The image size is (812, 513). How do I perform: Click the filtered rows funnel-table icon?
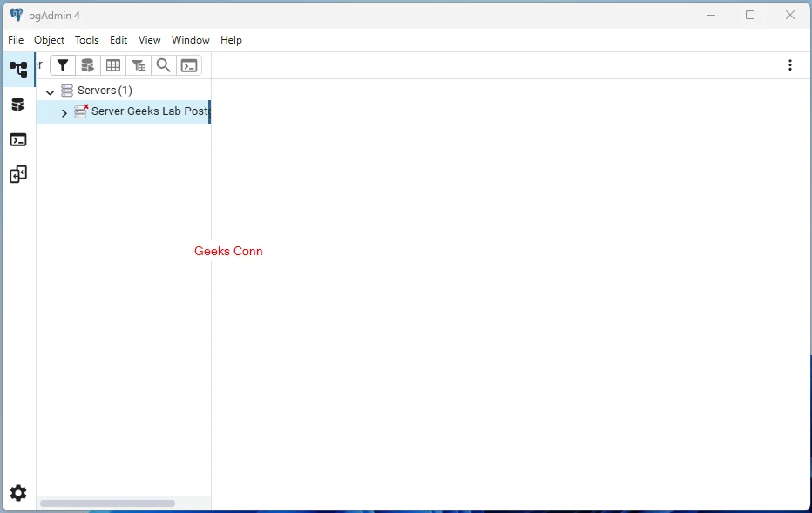click(139, 65)
